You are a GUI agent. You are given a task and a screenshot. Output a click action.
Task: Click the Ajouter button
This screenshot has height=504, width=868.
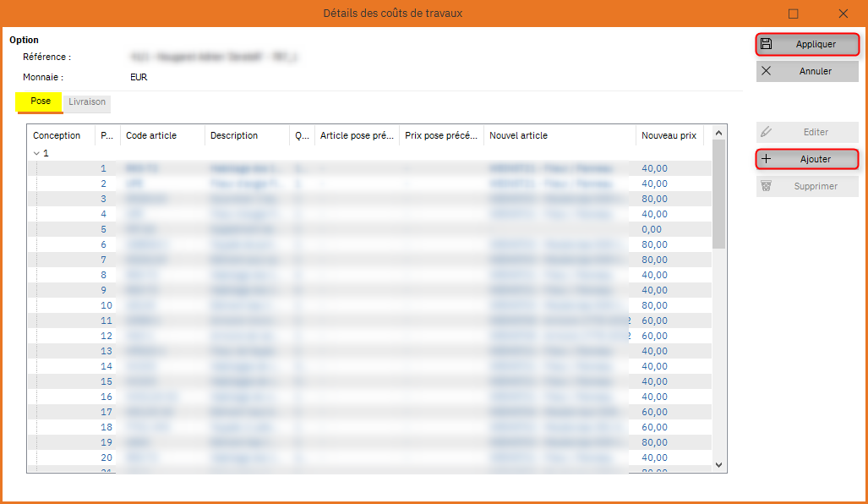click(807, 159)
